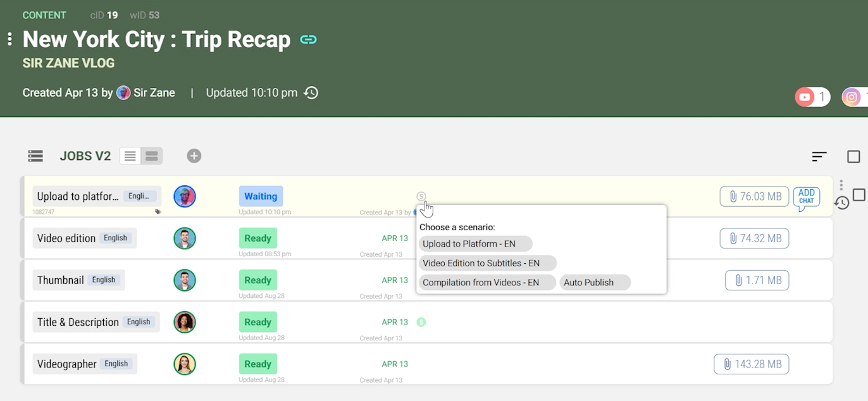Open the jobs sort options
Image resolution: width=868 pixels, height=401 pixels.
[x=819, y=156]
